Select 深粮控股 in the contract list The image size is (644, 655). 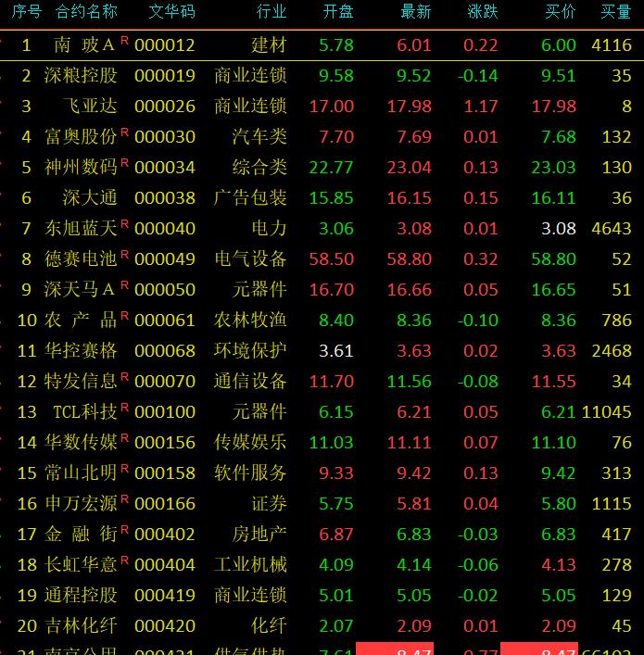[81, 76]
